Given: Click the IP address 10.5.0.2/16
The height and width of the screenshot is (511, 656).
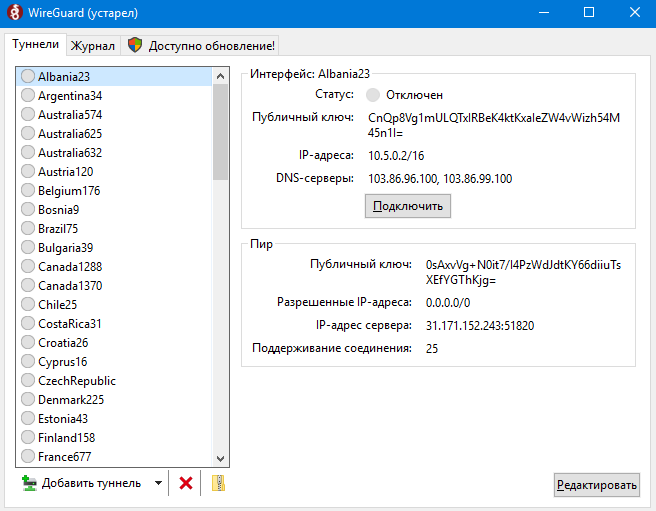Looking at the screenshot, I should click(x=396, y=156).
